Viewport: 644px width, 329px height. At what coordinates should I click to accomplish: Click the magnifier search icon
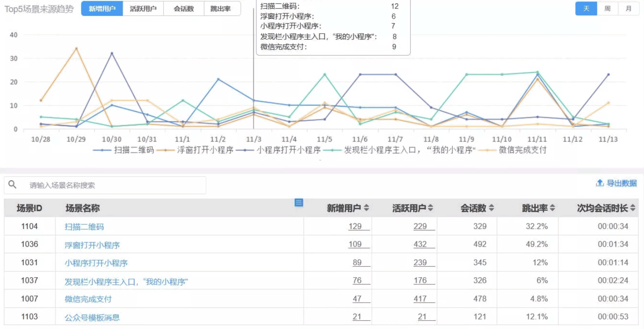point(12,184)
